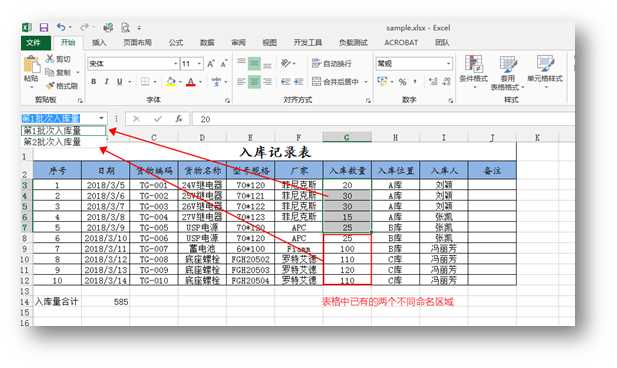Screen dimensions: 617x368
Task: Click the Conditional Formatting (条件格式) icon
Action: tap(473, 64)
